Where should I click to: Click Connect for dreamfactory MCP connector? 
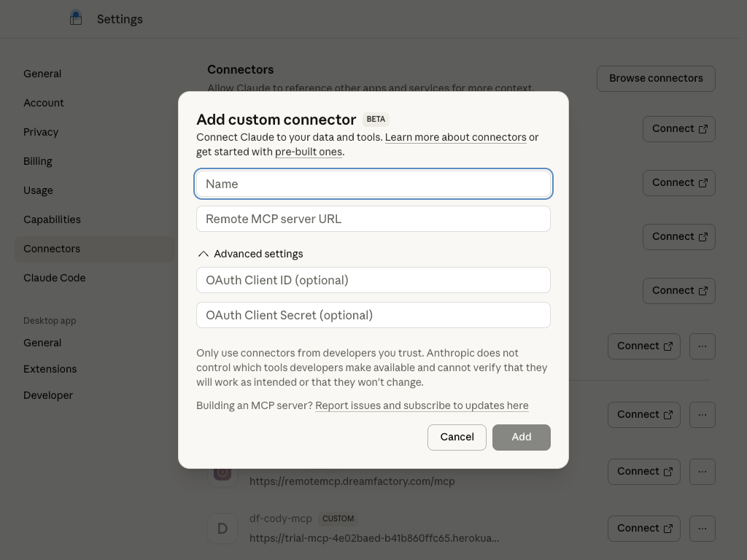click(x=644, y=472)
